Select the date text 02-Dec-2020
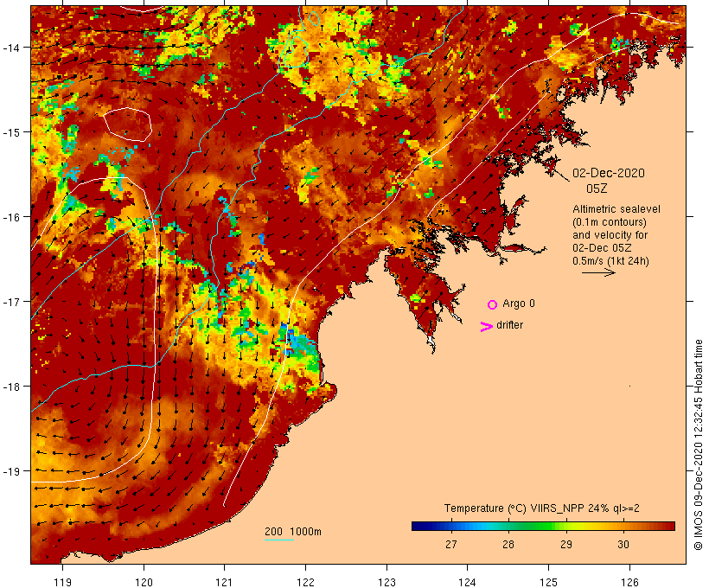The image size is (709, 588). [x=609, y=173]
